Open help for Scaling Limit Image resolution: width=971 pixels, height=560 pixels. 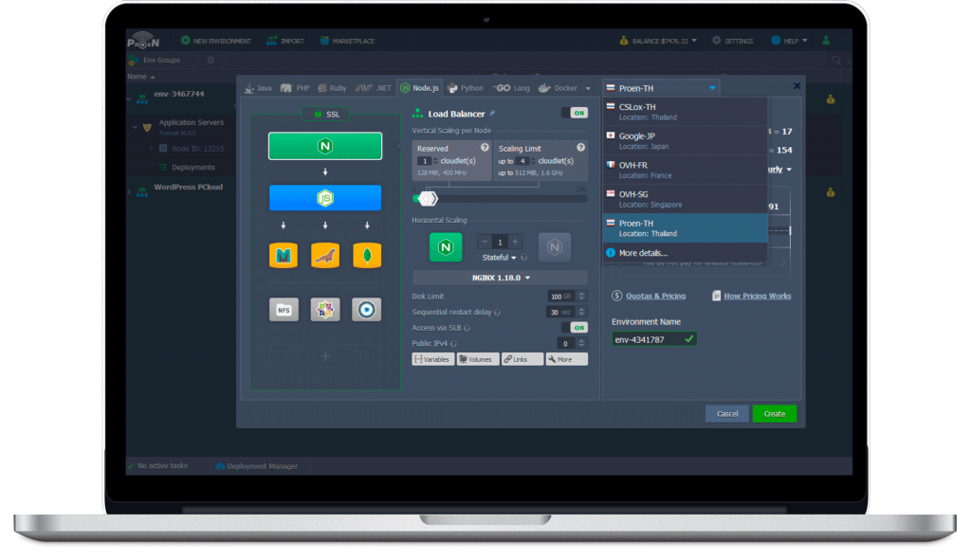pos(581,147)
